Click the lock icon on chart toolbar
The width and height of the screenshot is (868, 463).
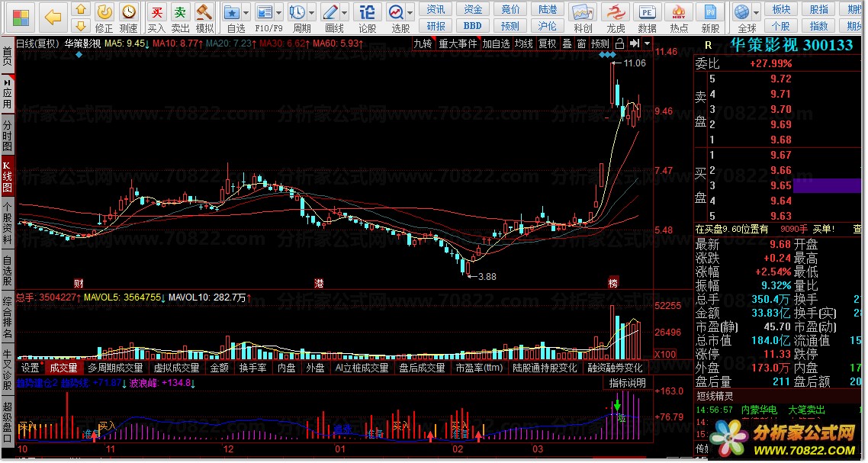(x=619, y=43)
